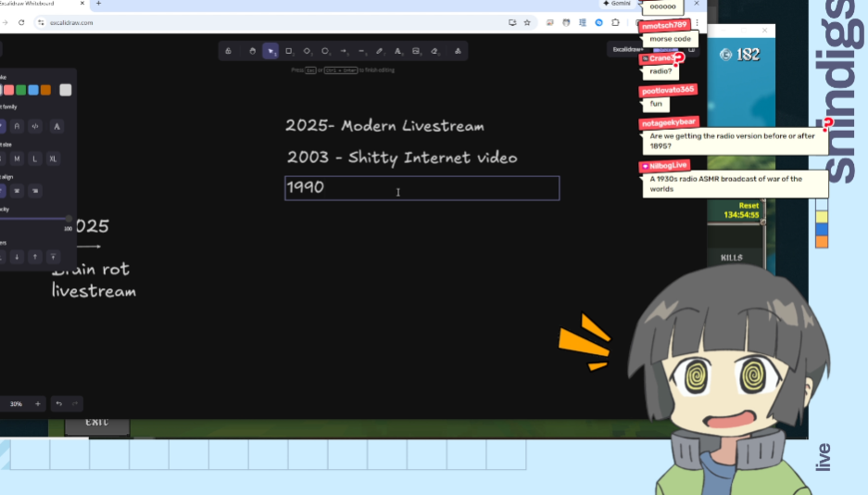Zoom in with the plus button
Screen dimensions: 868x495
(38, 403)
